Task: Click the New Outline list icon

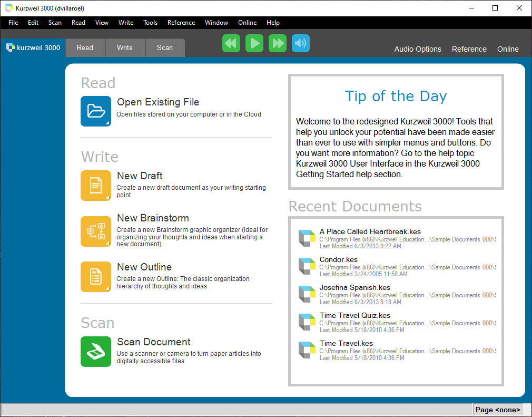Action: [96, 277]
